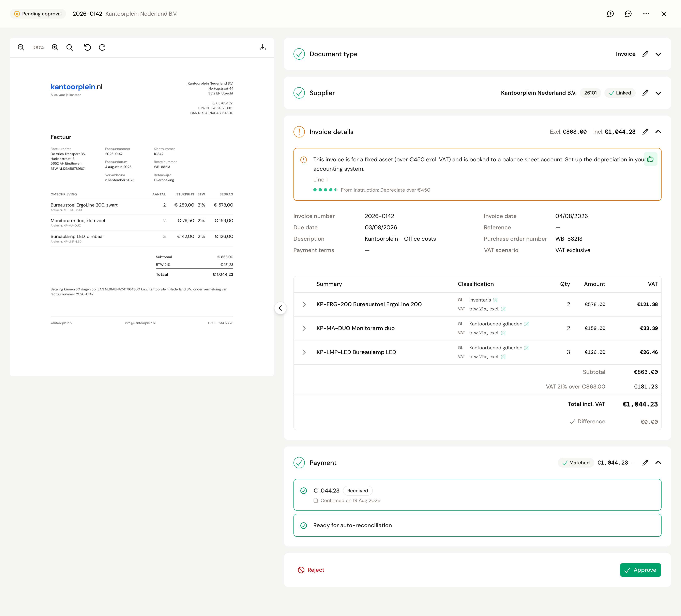Click the kantoorplein.nl logo in the invoice
This screenshot has width=681, height=616.
[76, 87]
